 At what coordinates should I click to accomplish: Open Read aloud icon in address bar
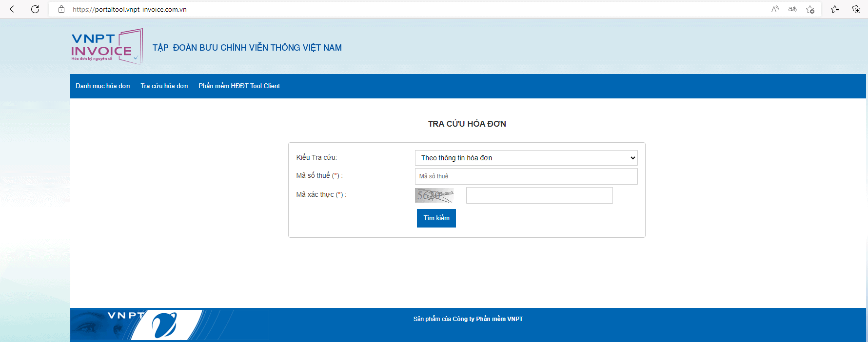tap(775, 9)
